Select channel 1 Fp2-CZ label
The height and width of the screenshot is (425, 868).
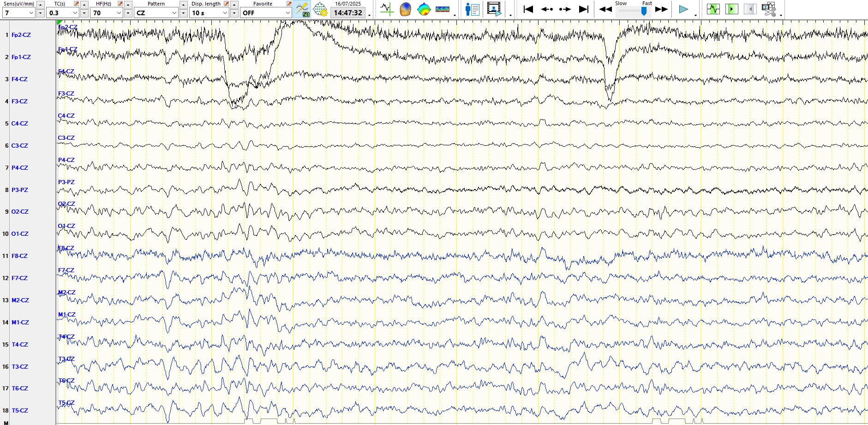tap(21, 35)
